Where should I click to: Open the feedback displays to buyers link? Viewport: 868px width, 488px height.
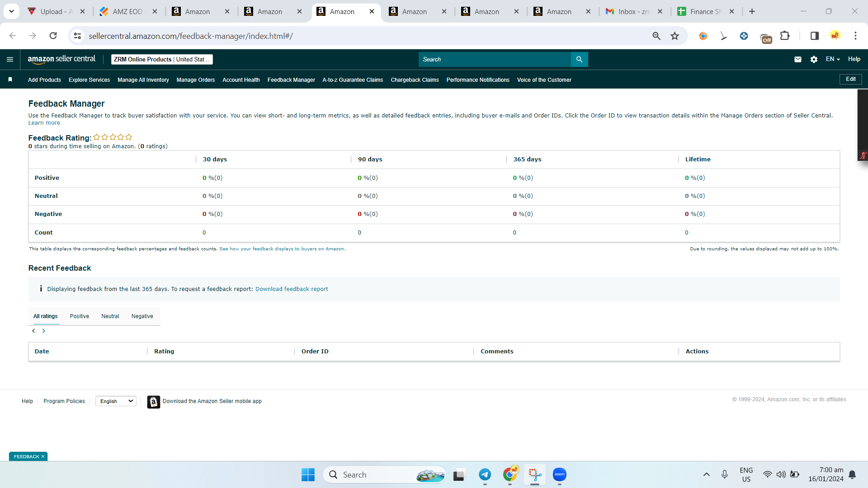(282, 249)
